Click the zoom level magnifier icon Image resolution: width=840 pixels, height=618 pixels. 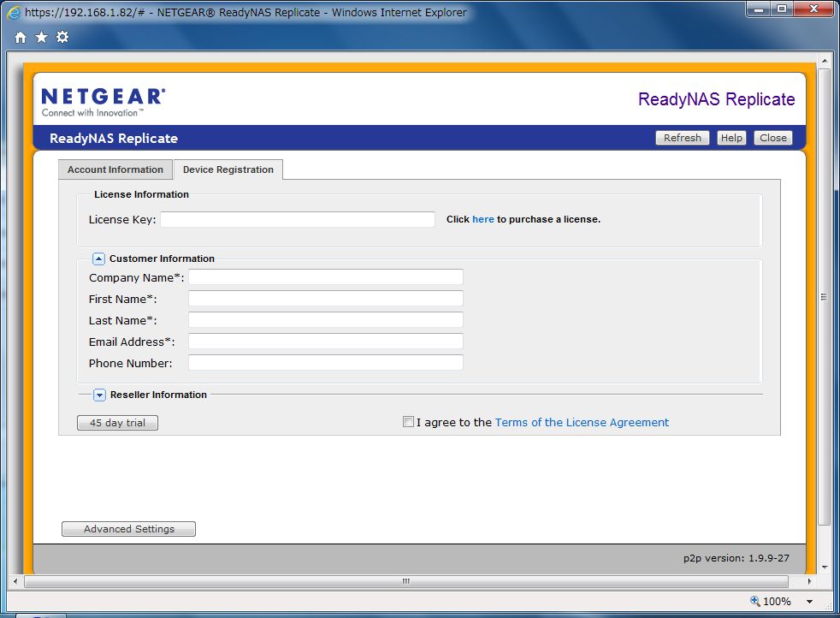pyautogui.click(x=754, y=601)
